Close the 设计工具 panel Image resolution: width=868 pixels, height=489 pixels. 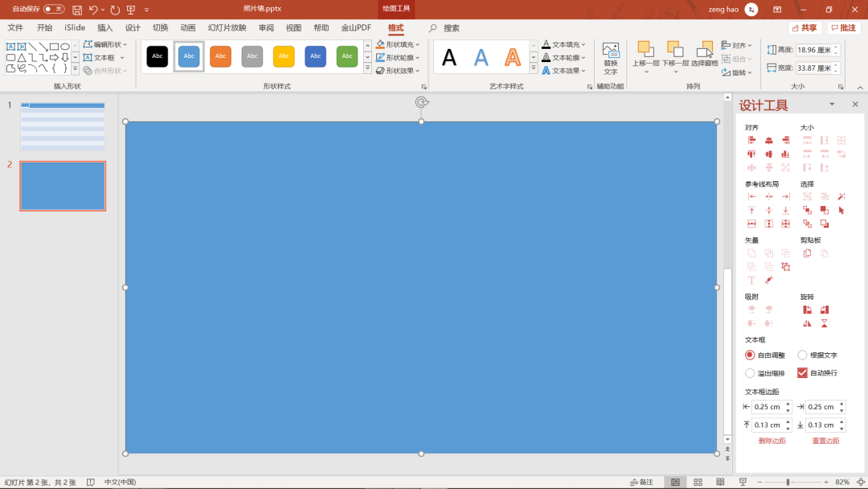855,104
